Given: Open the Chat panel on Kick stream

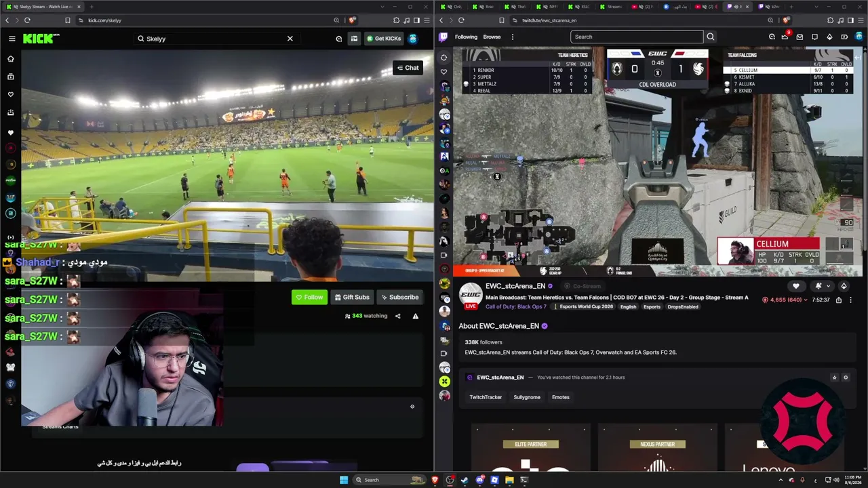Looking at the screenshot, I should pos(408,68).
